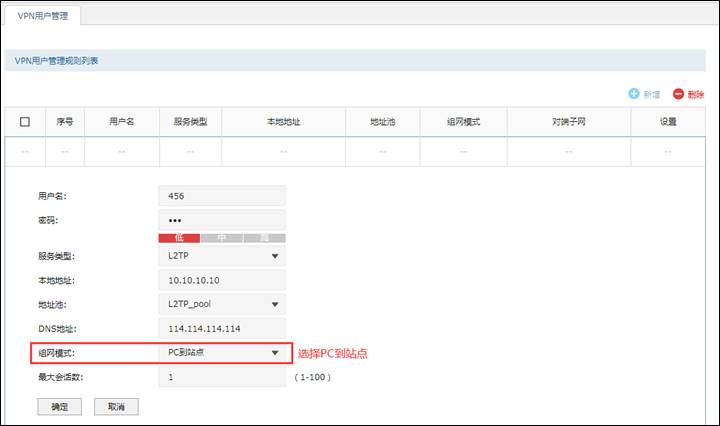Viewport: 720px width, 426px height.
Task: Switch to the VPN用户管理 tab
Action: [43, 15]
